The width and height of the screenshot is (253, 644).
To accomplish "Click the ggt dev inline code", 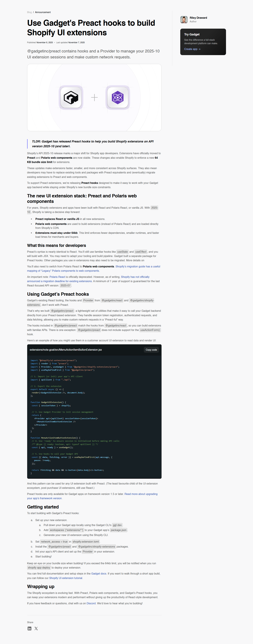I will (x=117, y=525).
